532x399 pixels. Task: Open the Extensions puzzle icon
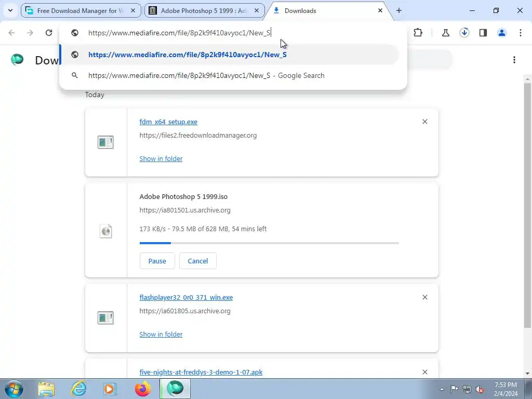point(418,33)
